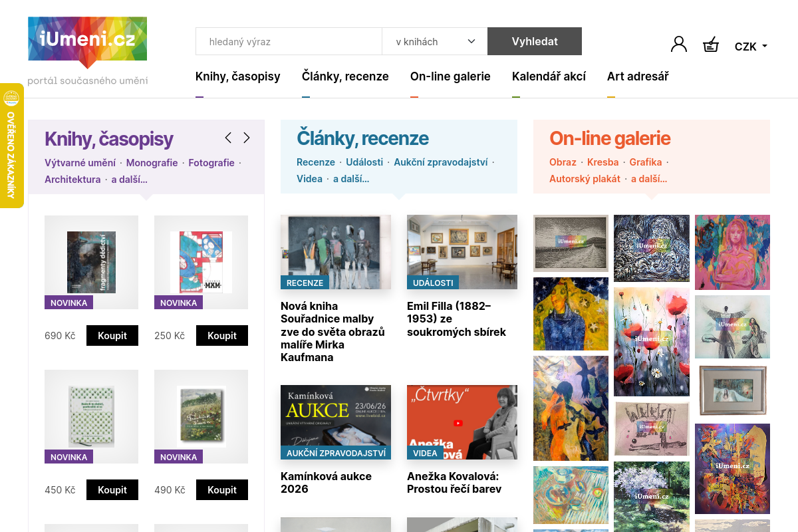Open the grey landscape drawing in gallery

click(571, 243)
